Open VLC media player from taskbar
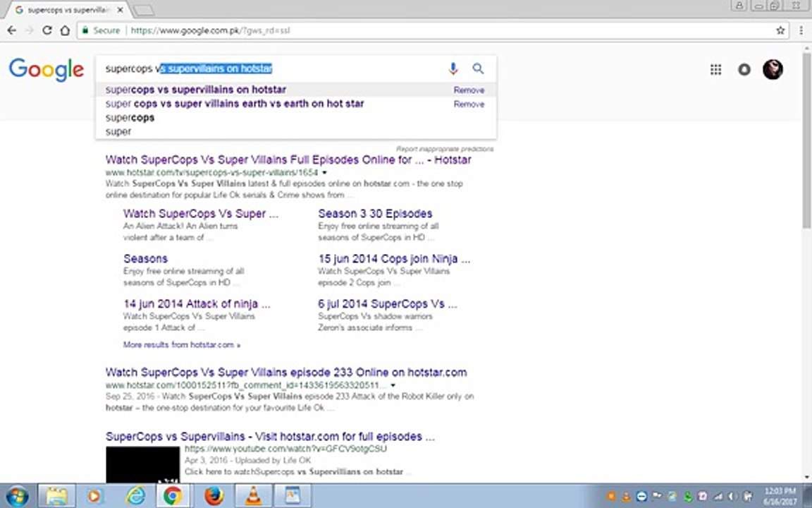Image resolution: width=812 pixels, height=508 pixels. click(253, 496)
